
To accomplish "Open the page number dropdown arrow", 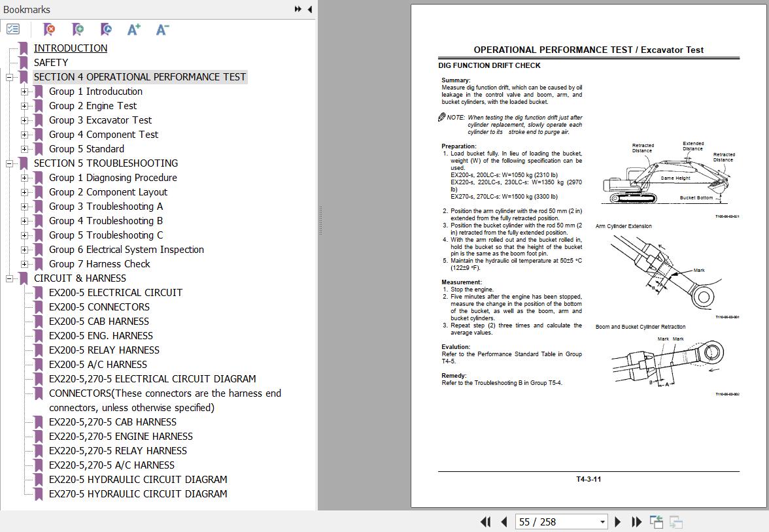I will 603,522.
